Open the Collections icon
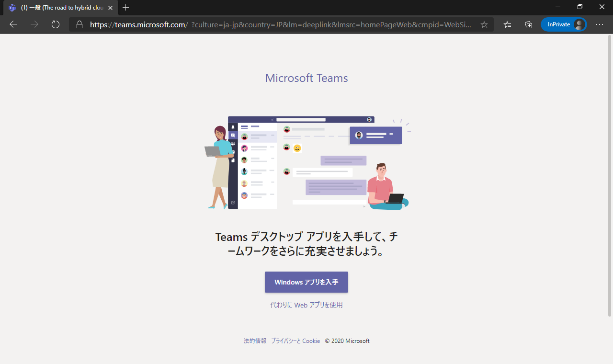The image size is (613, 364). (x=529, y=24)
